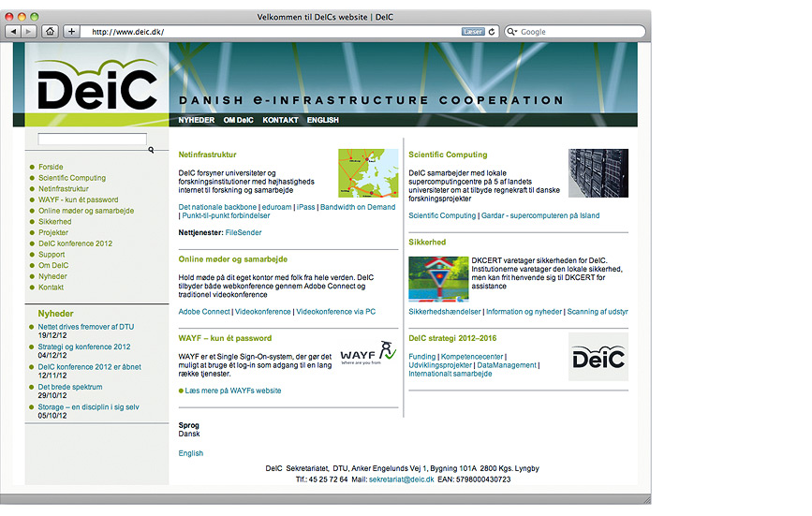Select Netinfrastruktur in the sidebar
812x516 pixels.
coord(63,189)
